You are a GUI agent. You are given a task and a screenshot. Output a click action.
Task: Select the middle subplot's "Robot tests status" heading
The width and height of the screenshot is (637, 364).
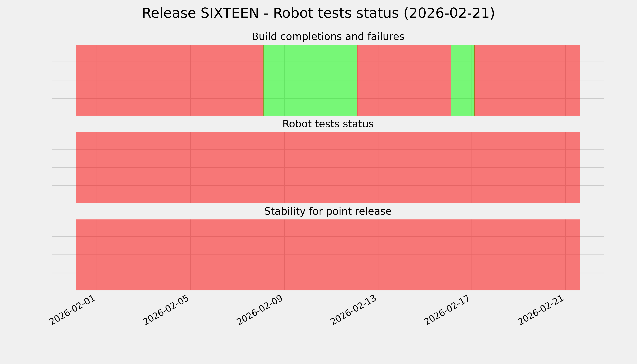coord(328,124)
